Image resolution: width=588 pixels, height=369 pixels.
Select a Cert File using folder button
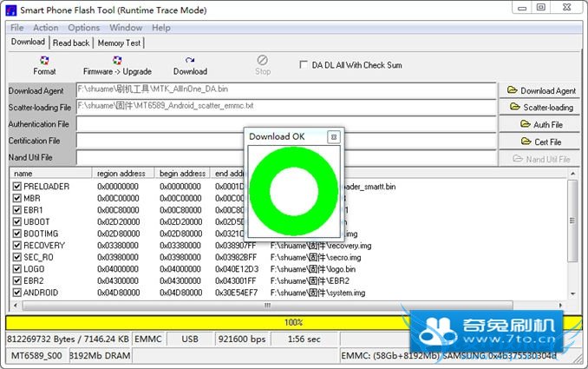point(541,142)
